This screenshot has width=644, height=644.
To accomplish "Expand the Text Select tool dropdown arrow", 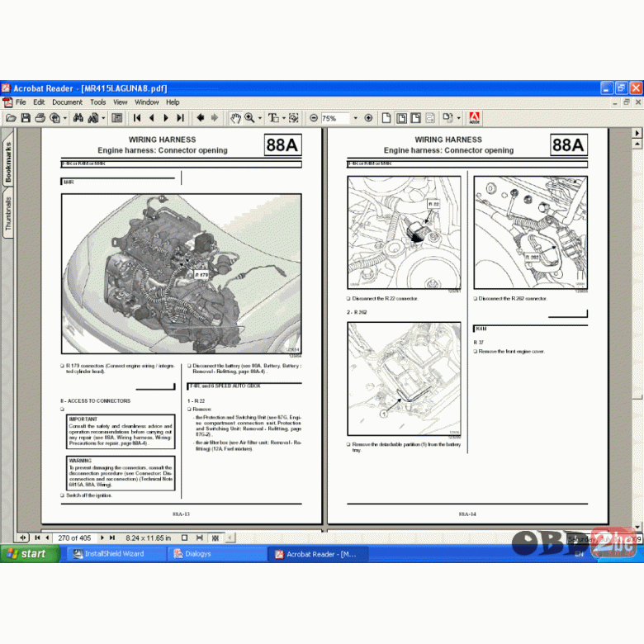I will (283, 118).
